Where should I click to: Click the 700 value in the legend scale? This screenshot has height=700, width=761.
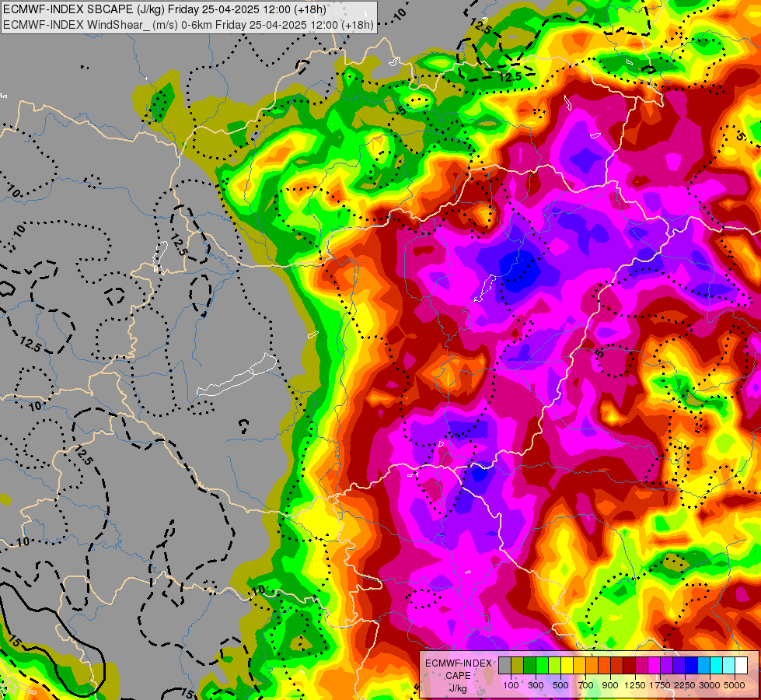pos(586,685)
